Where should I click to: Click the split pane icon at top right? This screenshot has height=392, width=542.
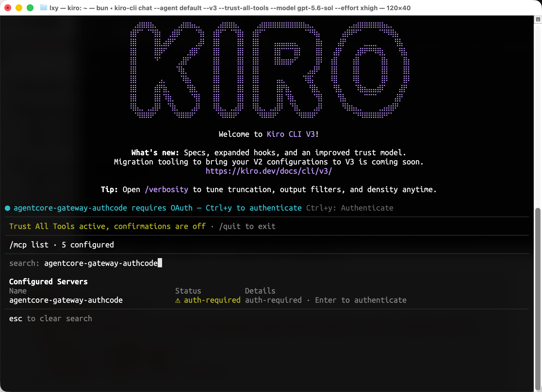pyautogui.click(x=538, y=19)
